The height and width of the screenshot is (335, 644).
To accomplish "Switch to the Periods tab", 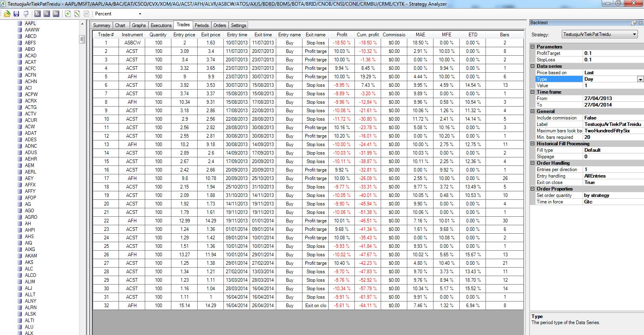I will [202, 25].
